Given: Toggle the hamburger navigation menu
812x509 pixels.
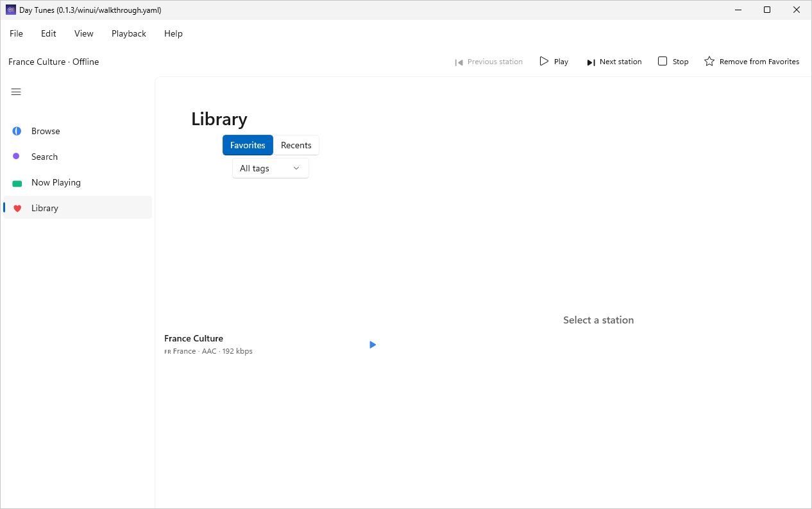Looking at the screenshot, I should point(16,92).
